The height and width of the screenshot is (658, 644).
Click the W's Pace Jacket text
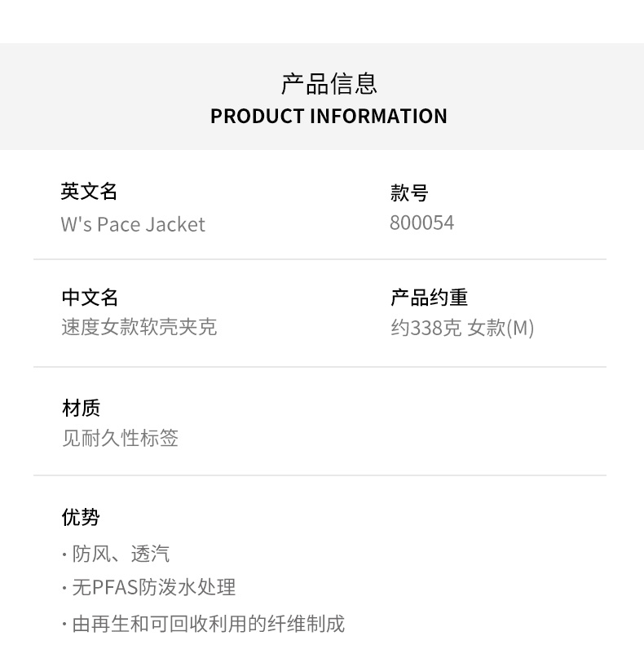pyautogui.click(x=133, y=224)
